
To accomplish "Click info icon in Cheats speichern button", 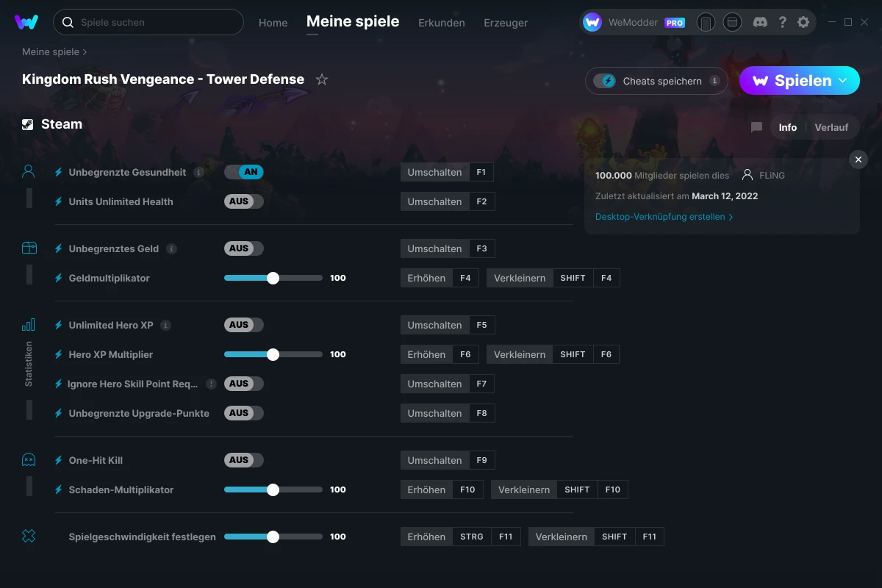I will pos(714,81).
